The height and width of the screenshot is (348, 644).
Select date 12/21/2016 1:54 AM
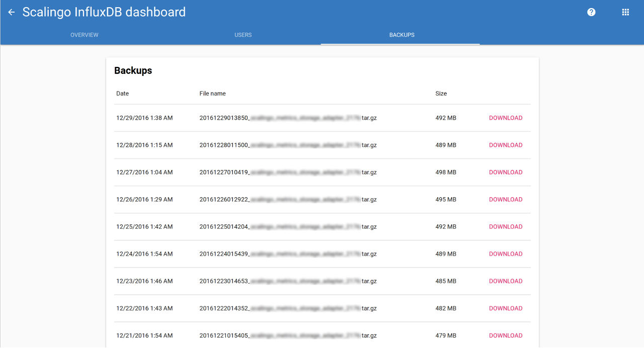click(144, 335)
